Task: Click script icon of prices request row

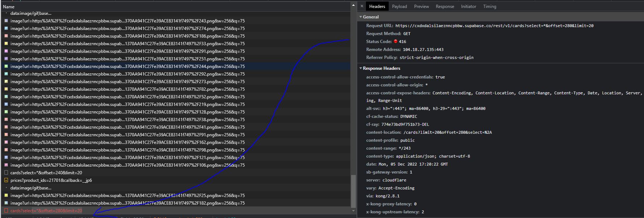Action: [x=6, y=180]
